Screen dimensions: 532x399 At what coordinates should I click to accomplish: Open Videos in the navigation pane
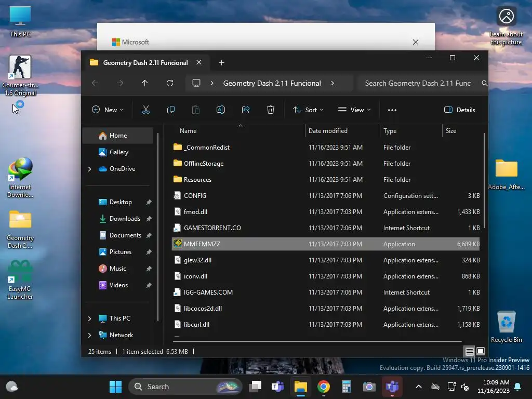118,285
